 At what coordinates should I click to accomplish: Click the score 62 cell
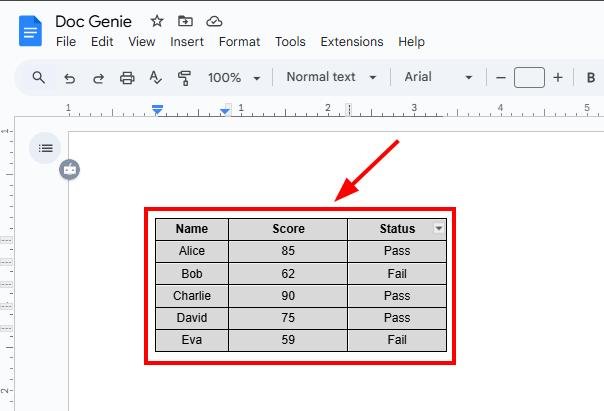(288, 273)
